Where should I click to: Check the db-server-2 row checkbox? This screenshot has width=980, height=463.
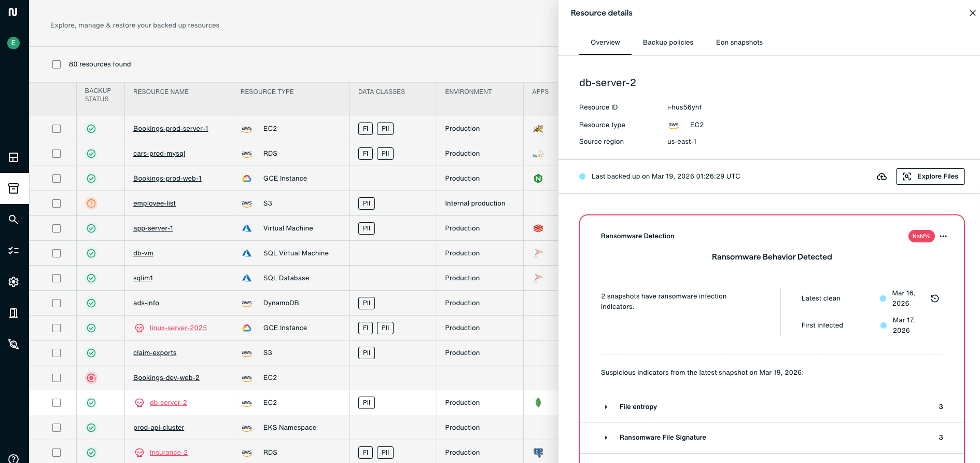click(57, 403)
